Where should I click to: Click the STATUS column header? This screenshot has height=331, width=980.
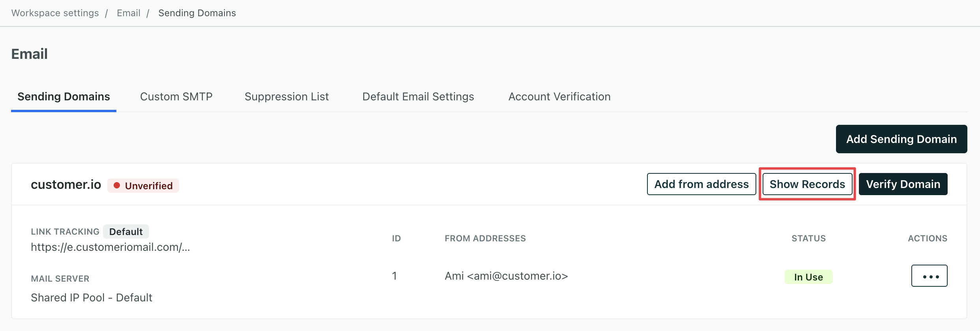tap(808, 238)
